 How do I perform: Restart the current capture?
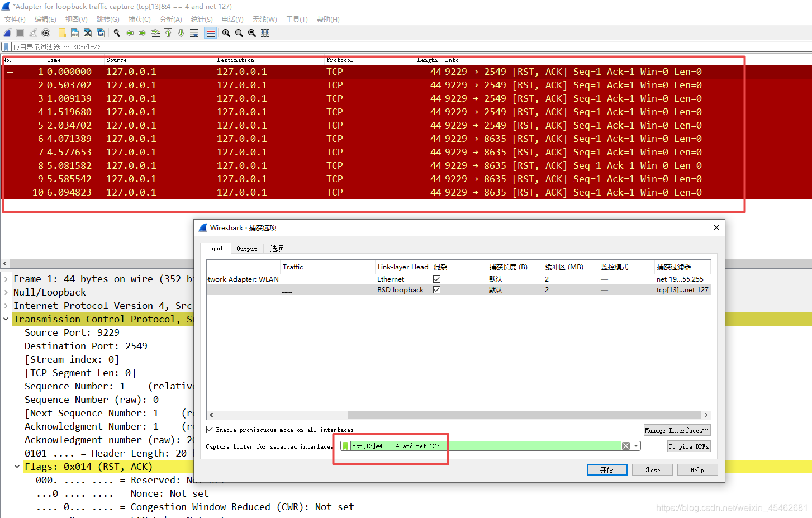coord(33,33)
